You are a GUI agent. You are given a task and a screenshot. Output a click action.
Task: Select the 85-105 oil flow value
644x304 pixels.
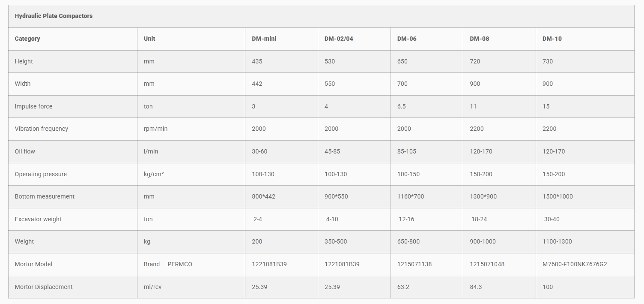(x=407, y=151)
